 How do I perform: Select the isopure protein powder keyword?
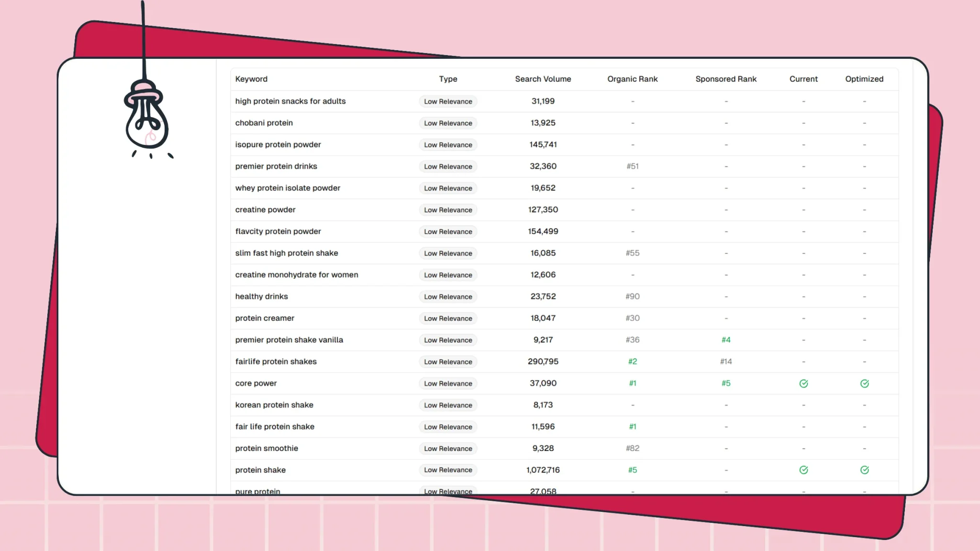coord(278,144)
